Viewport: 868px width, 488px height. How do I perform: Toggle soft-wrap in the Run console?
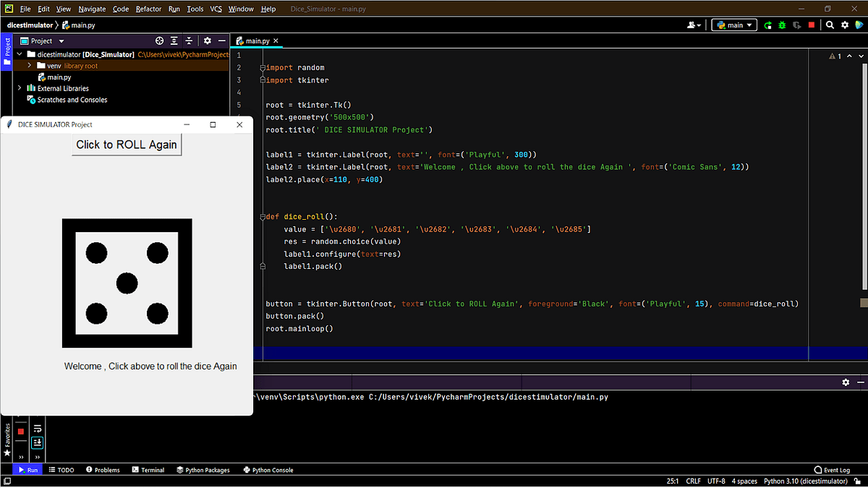(38, 427)
